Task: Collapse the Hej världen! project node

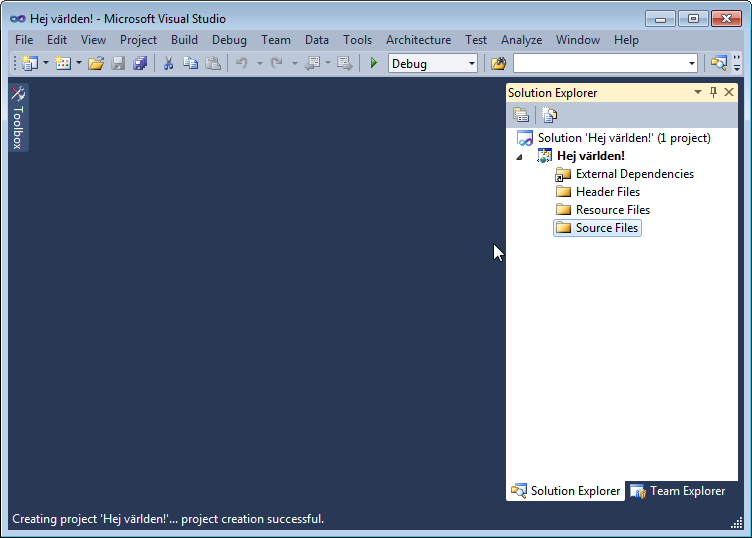Action: pos(519,157)
